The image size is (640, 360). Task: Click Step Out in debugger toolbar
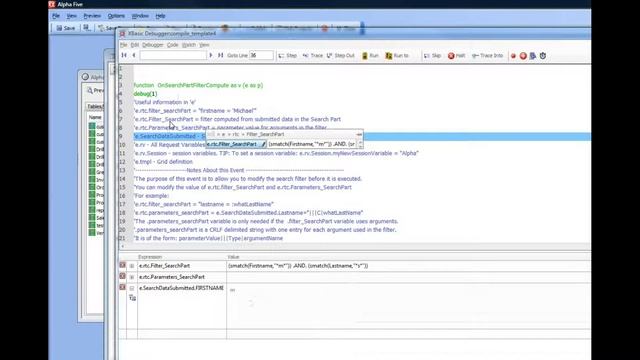pyautogui.click(x=340, y=56)
